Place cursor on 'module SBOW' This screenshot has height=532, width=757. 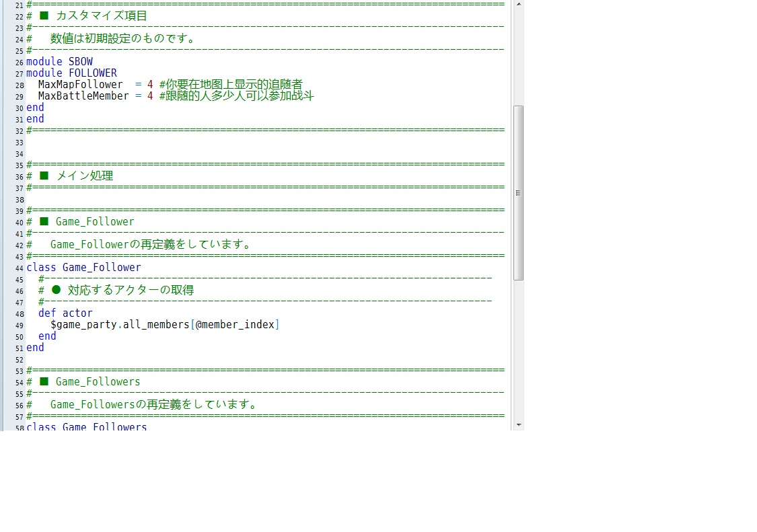[x=59, y=61]
